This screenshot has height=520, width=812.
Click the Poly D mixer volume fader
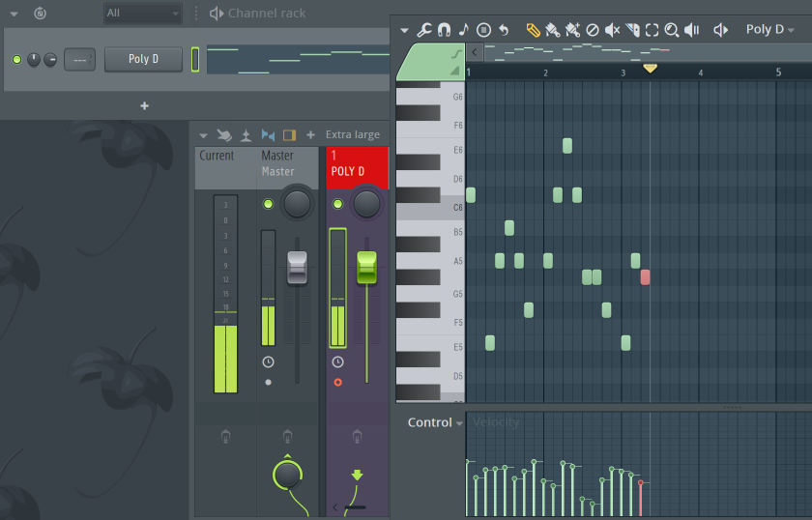coord(366,268)
